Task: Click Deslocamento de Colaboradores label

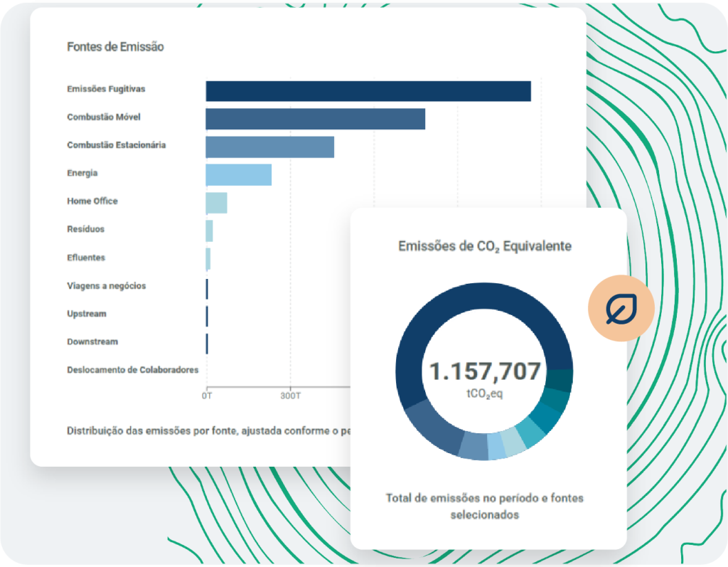Action: pos(133,370)
